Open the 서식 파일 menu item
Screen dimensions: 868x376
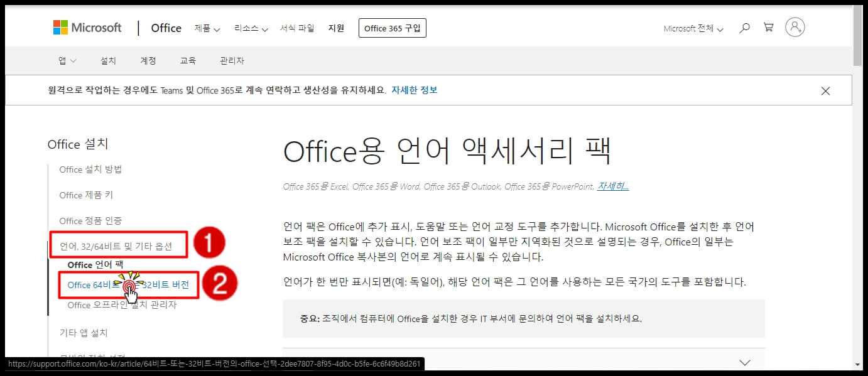coord(297,28)
